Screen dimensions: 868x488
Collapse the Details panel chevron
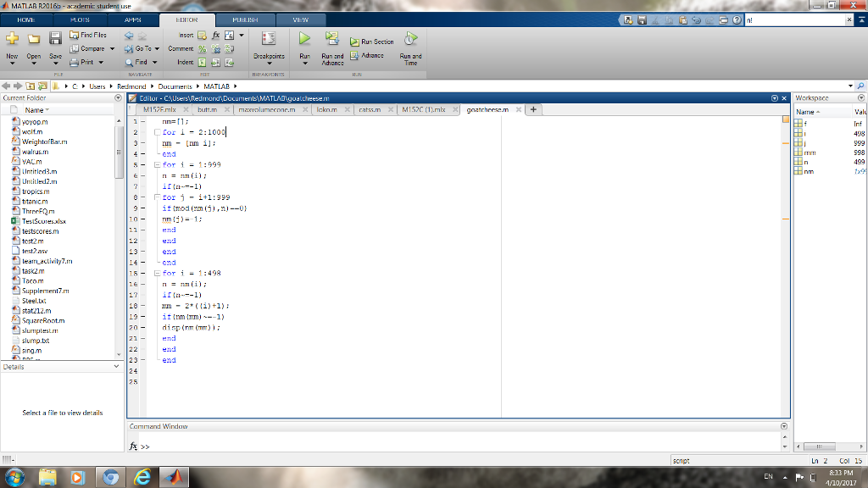(116, 366)
